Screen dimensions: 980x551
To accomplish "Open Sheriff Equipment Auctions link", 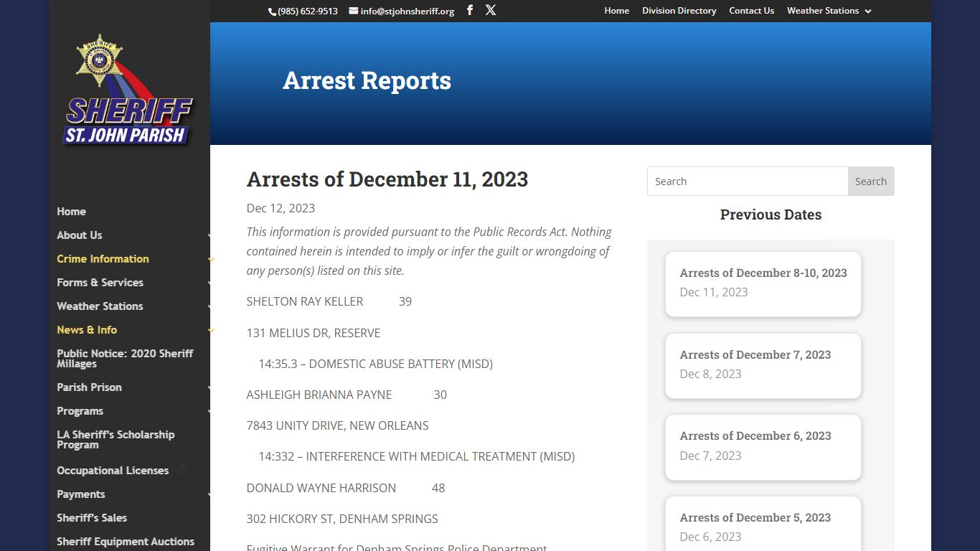I will coord(126,542).
